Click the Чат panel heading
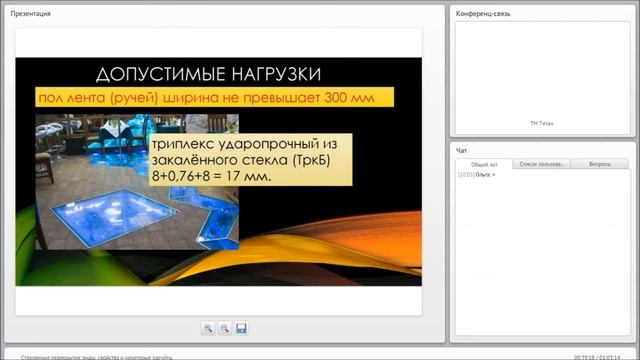 pos(461,151)
